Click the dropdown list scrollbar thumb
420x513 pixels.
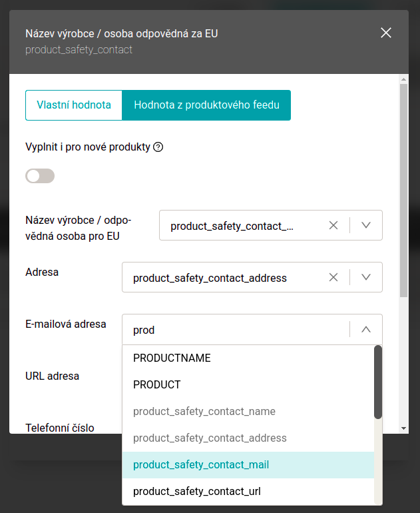(378, 382)
